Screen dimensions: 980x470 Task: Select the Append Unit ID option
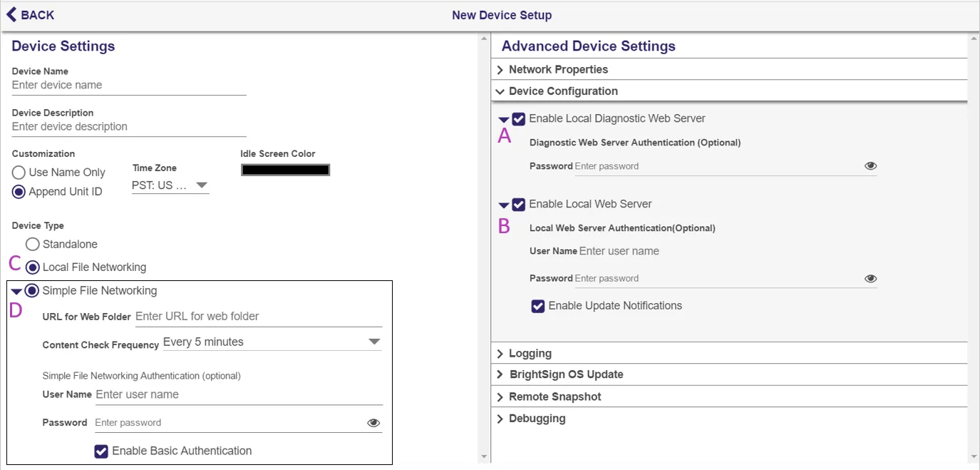pyautogui.click(x=19, y=192)
